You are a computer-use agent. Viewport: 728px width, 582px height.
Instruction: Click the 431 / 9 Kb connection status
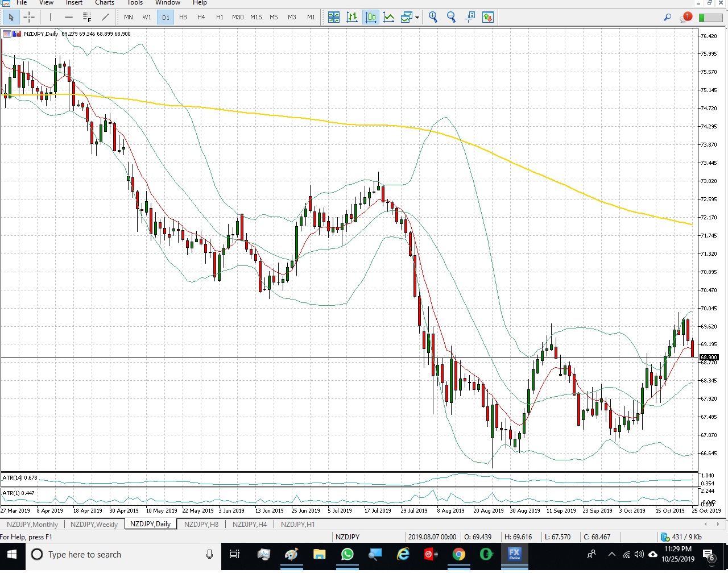pyautogui.click(x=681, y=537)
